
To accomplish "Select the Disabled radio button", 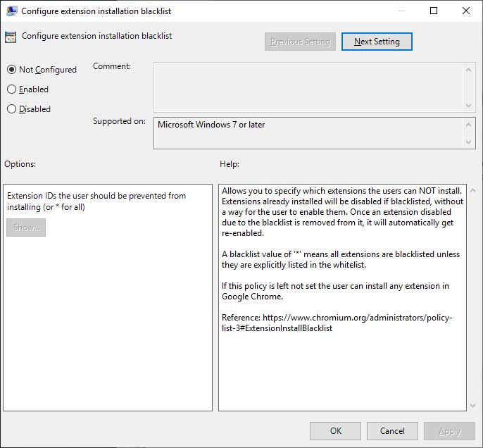I will point(11,109).
